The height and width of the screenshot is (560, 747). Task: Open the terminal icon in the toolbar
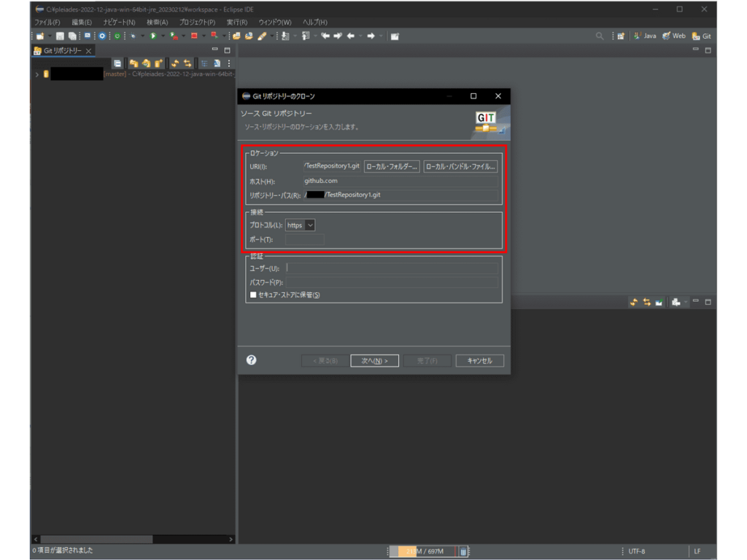[88, 36]
